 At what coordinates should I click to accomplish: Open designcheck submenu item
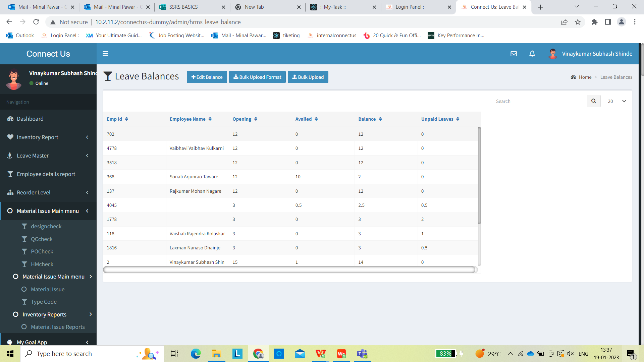(x=46, y=227)
